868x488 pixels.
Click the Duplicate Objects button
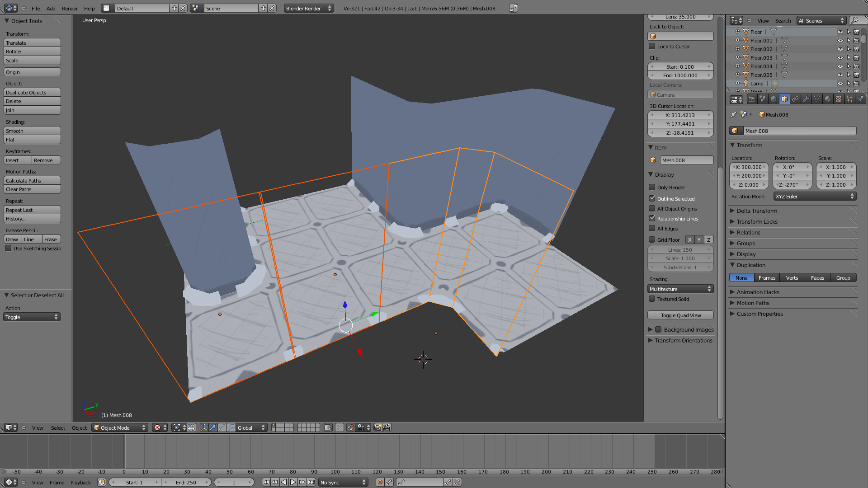click(x=32, y=92)
